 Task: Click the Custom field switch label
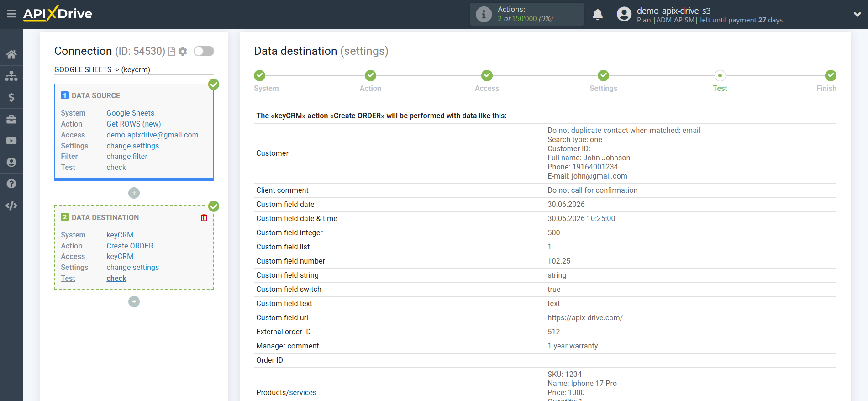coord(289,289)
